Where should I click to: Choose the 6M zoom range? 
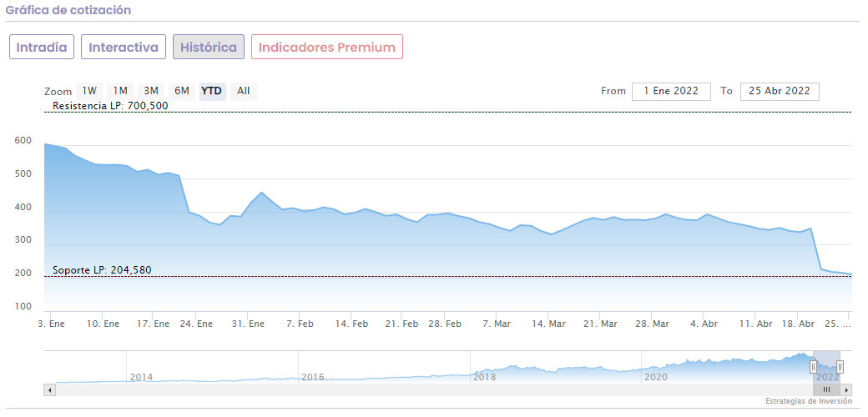[x=181, y=91]
